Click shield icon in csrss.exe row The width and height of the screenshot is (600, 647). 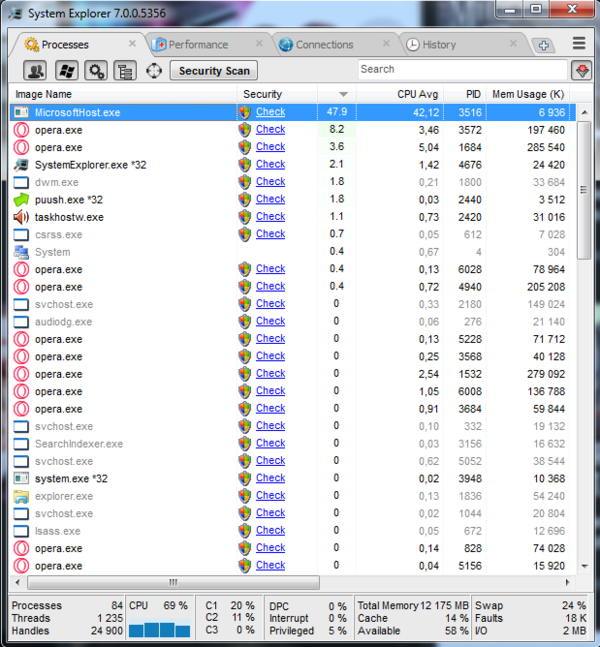(245, 234)
